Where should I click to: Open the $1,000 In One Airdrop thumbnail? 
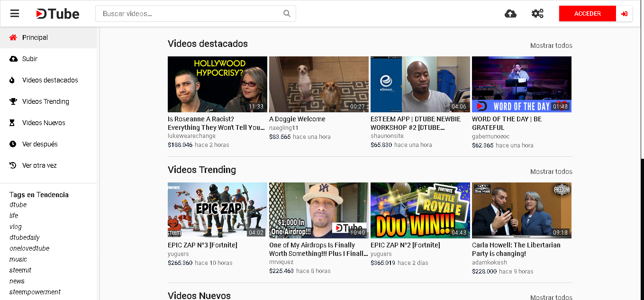coord(319,210)
